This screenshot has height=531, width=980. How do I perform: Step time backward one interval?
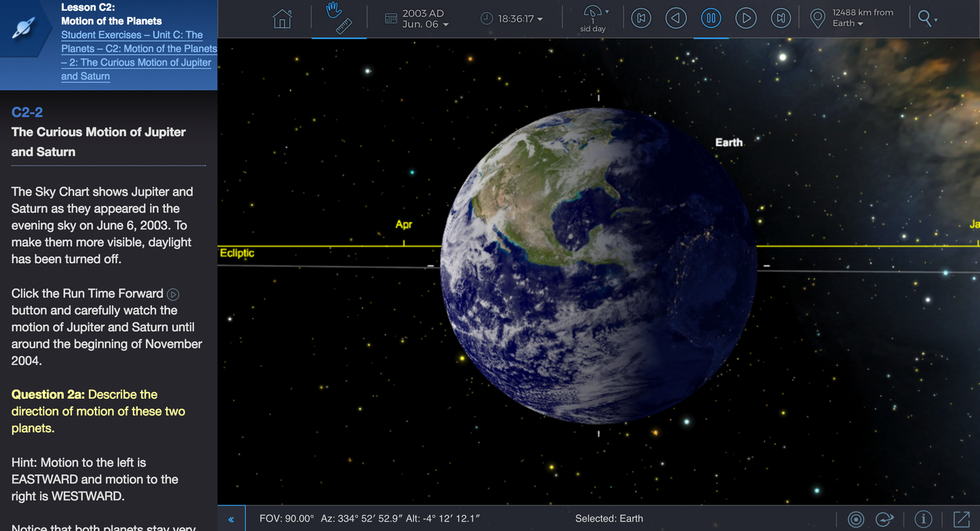[675, 18]
